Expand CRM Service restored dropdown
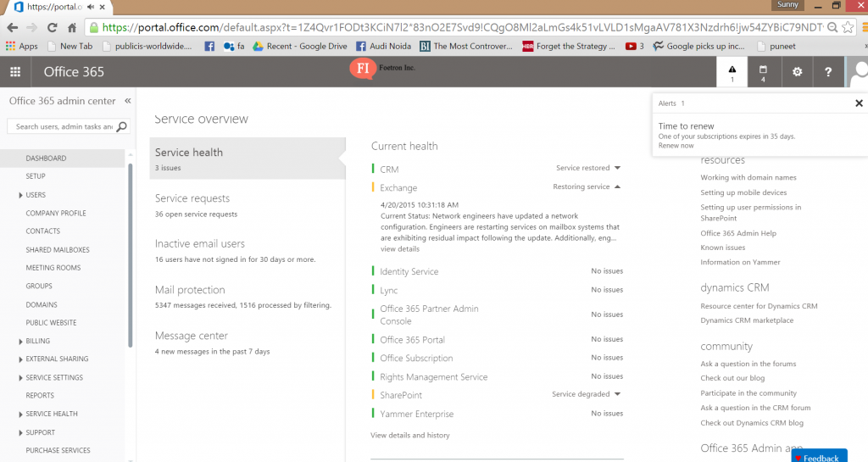Viewport: 868px width, 462px height. (617, 168)
